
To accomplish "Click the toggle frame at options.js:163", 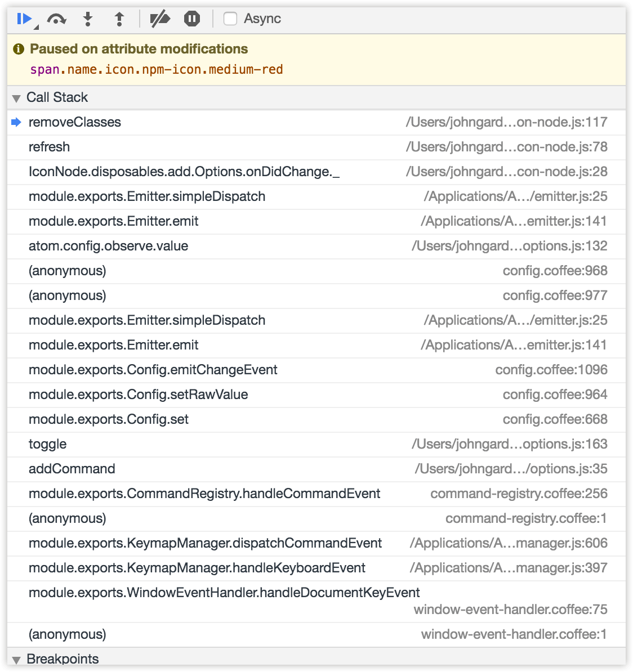I will (x=47, y=444).
